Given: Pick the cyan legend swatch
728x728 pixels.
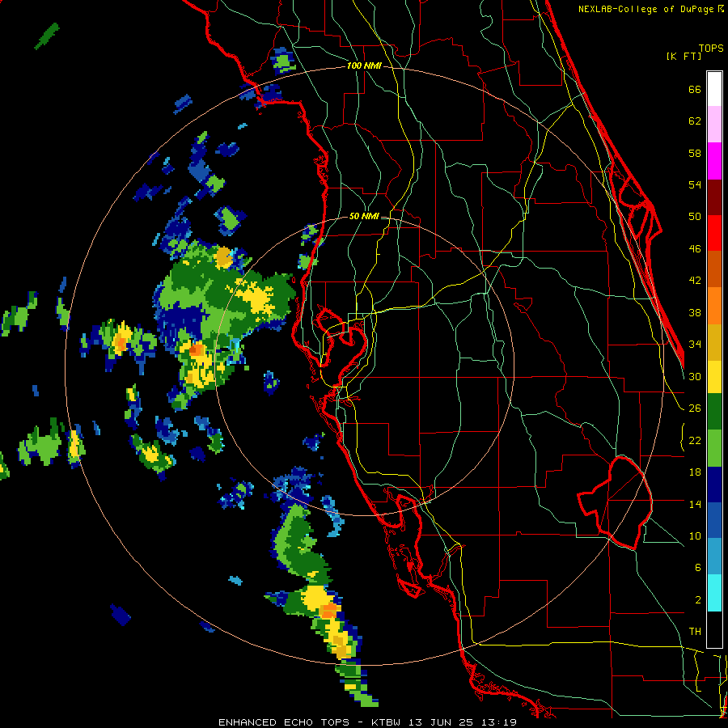Looking at the screenshot, I should 714,593.
